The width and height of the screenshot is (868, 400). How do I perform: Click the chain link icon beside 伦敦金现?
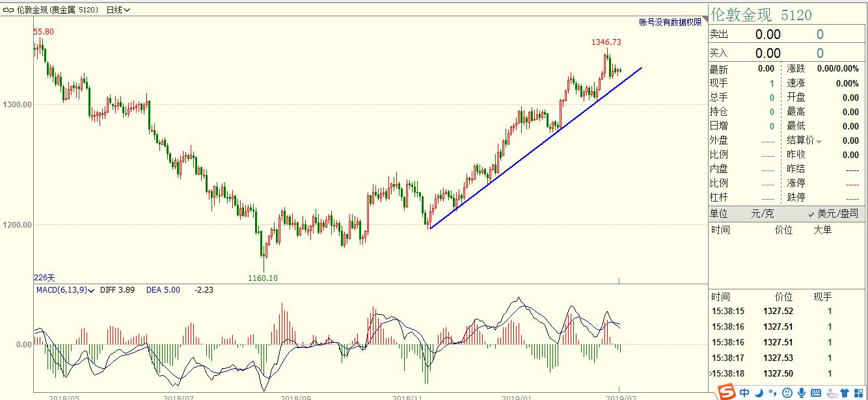tap(8, 10)
